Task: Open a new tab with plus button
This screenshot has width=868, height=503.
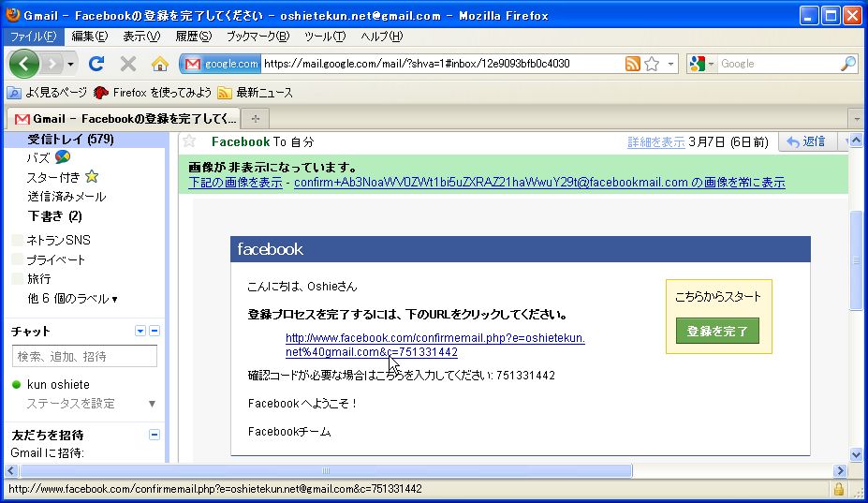Action: click(256, 119)
